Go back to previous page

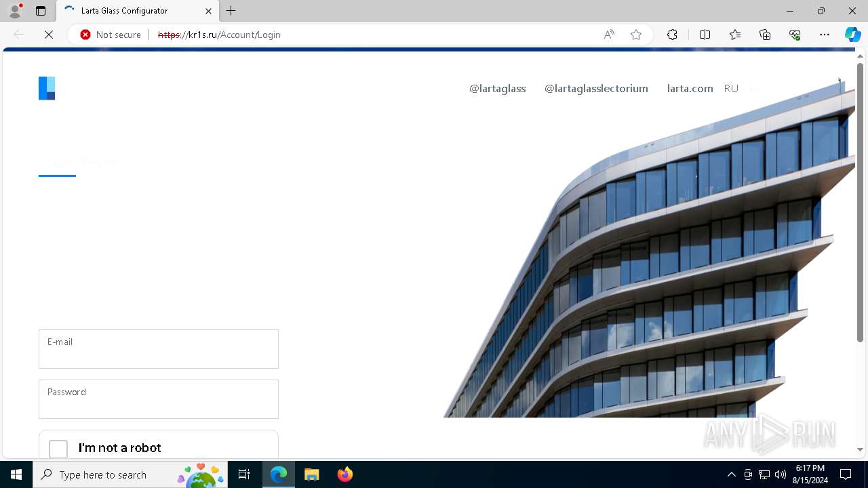click(x=19, y=35)
